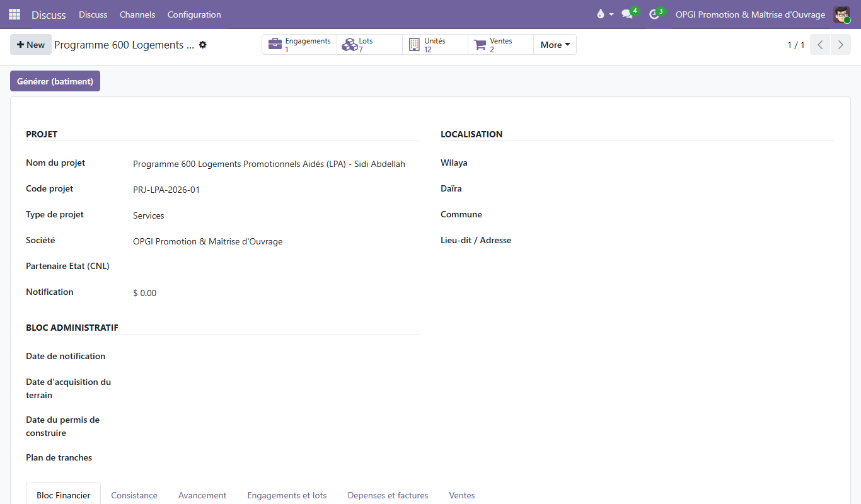
Task: Open the Type de projet selection
Action: [x=276, y=215]
